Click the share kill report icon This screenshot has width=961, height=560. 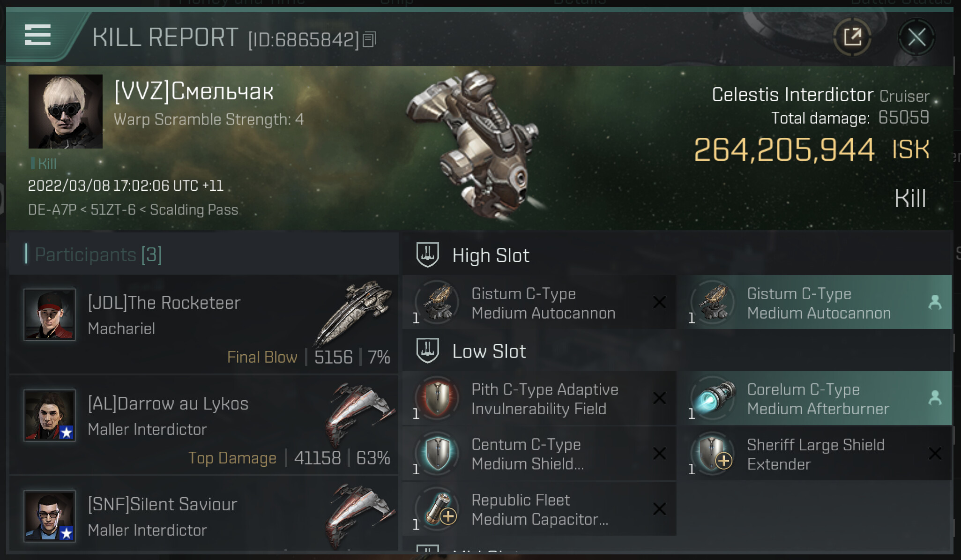pyautogui.click(x=852, y=37)
